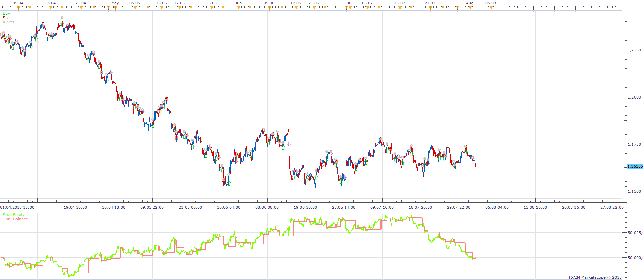The image size is (644, 280).
Task: Click the Alerts legend label
Action: pyautogui.click(x=8, y=22)
